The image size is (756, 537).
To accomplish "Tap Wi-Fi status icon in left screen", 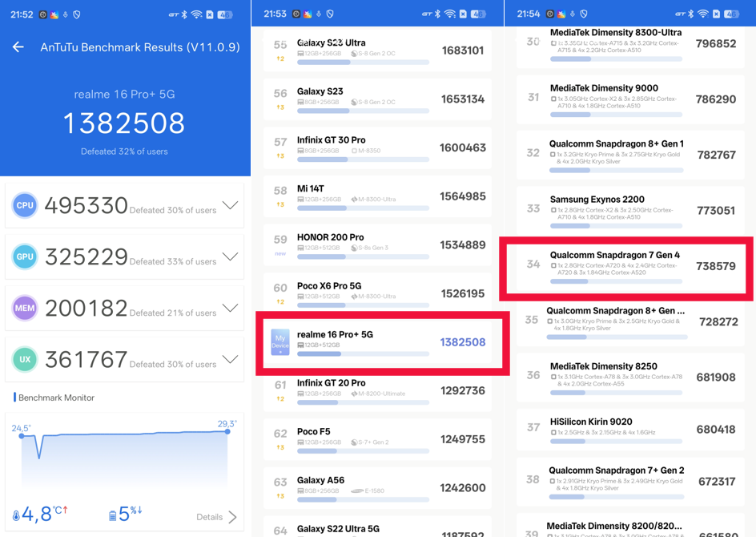I will [x=196, y=14].
